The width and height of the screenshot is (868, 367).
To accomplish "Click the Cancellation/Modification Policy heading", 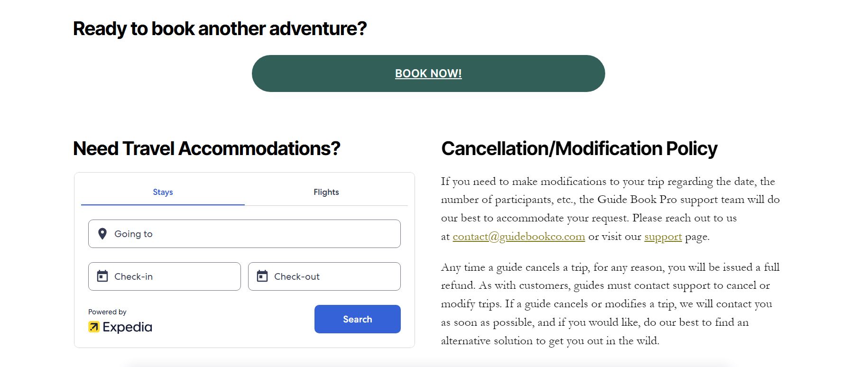I will point(579,148).
